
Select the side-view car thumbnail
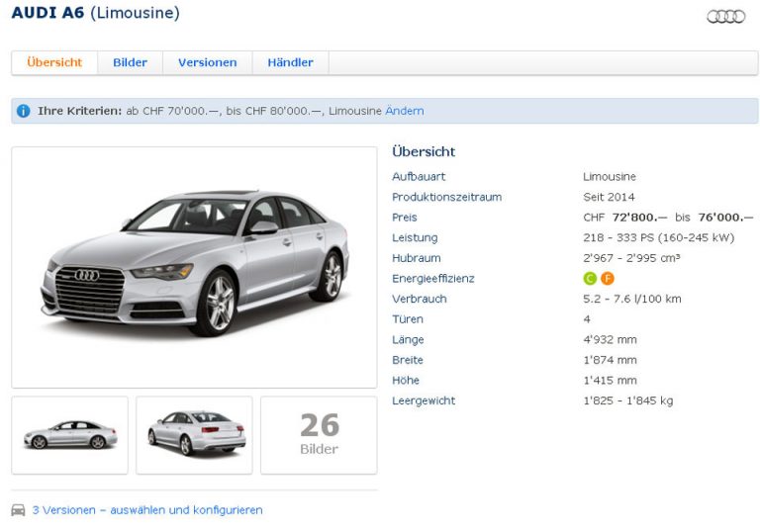pyautogui.click(x=69, y=435)
